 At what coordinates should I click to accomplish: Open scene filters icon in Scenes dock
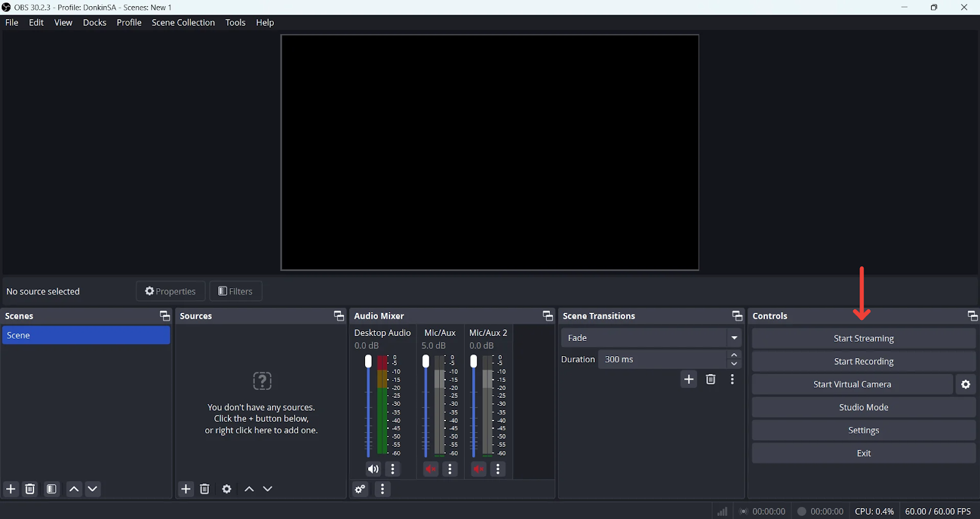click(x=52, y=489)
